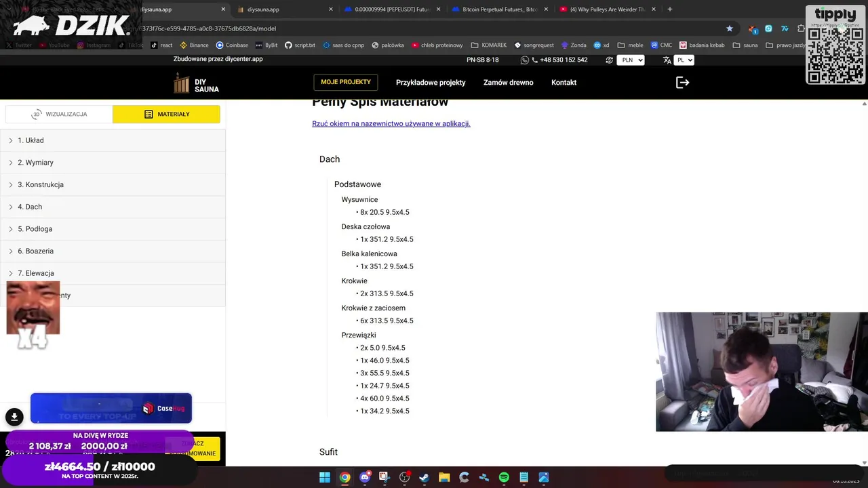Open Zamów drewno menu item
The image size is (868, 488).
[509, 83]
